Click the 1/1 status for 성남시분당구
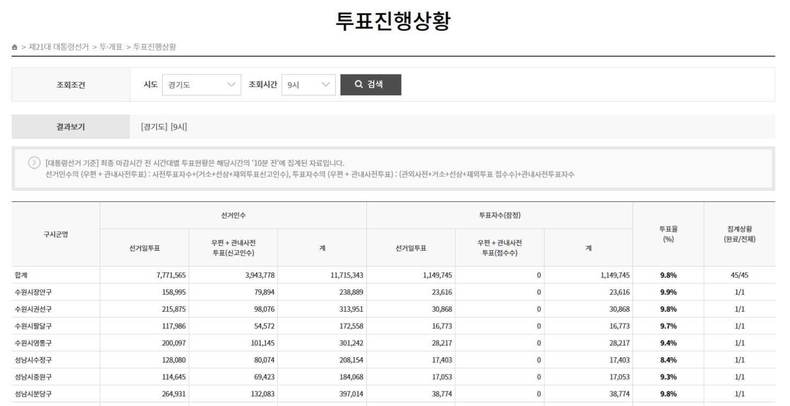Screen dimensions: 790x406 [x=740, y=394]
